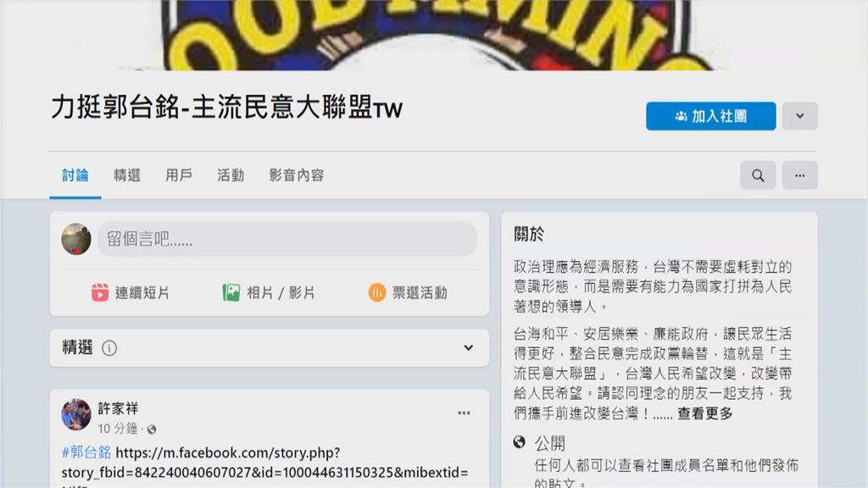Click the 留個言吧 post input field

click(288, 239)
